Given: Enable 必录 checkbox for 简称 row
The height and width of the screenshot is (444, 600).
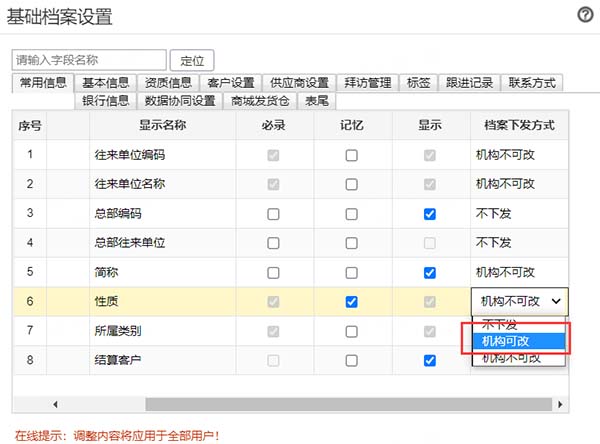Looking at the screenshot, I should pos(273,272).
